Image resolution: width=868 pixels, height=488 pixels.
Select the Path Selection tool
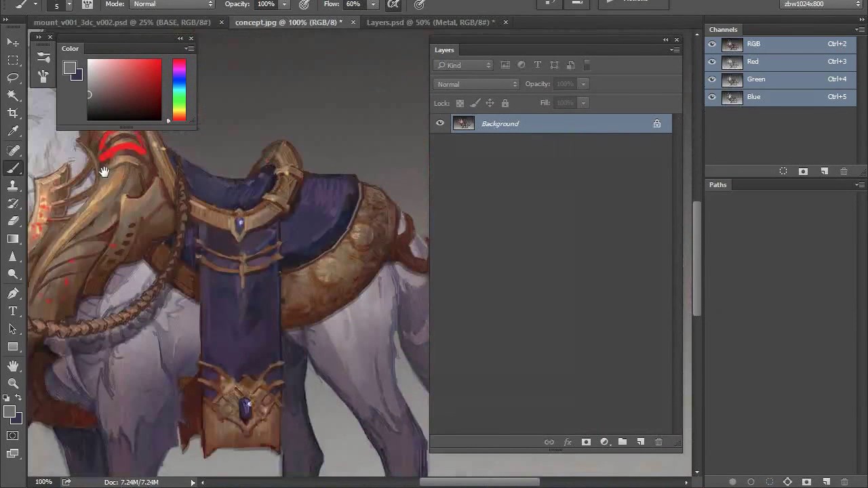pos(13,329)
